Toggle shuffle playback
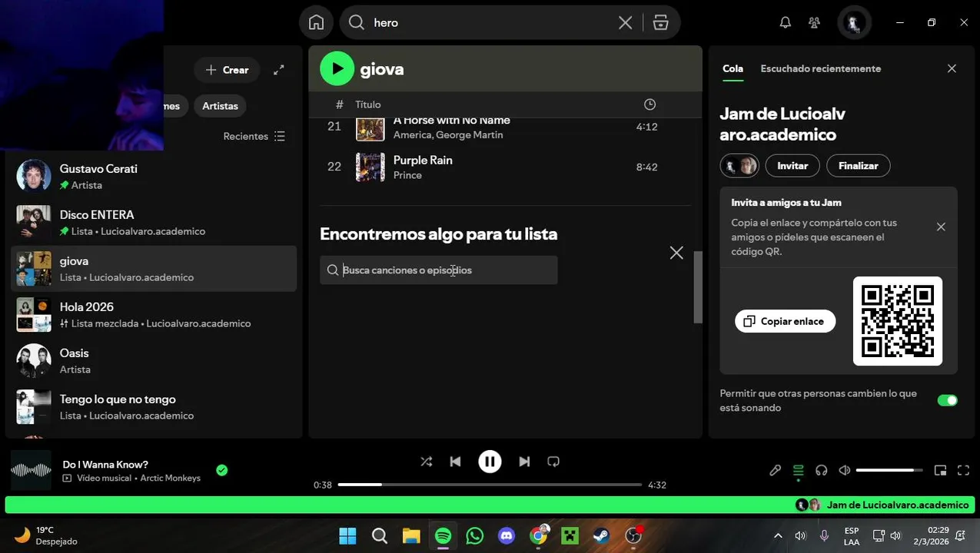 426,462
